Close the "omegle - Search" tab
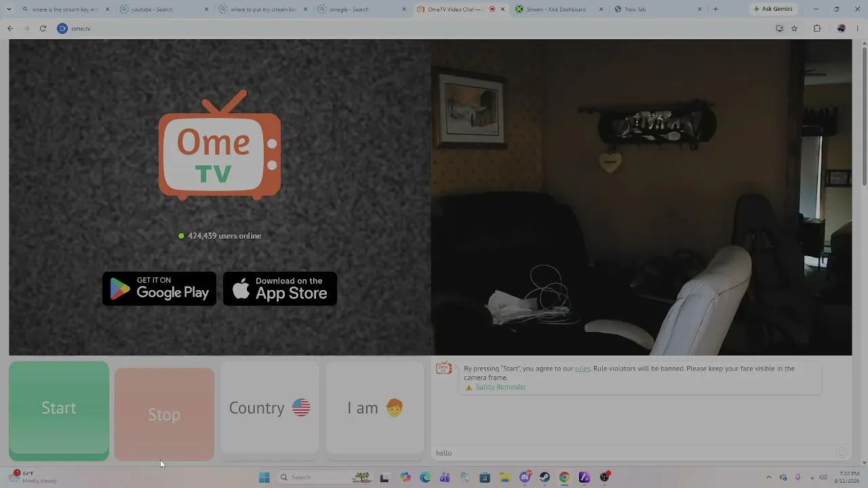 (404, 9)
